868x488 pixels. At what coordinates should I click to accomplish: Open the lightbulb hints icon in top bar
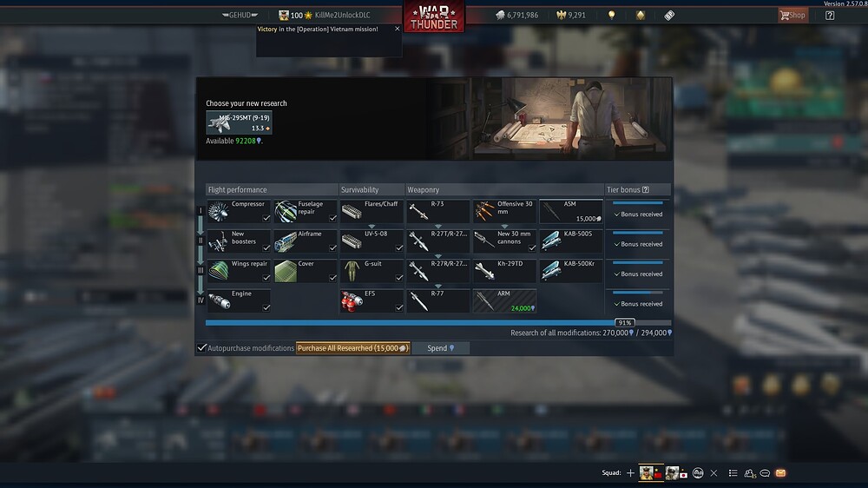(611, 15)
